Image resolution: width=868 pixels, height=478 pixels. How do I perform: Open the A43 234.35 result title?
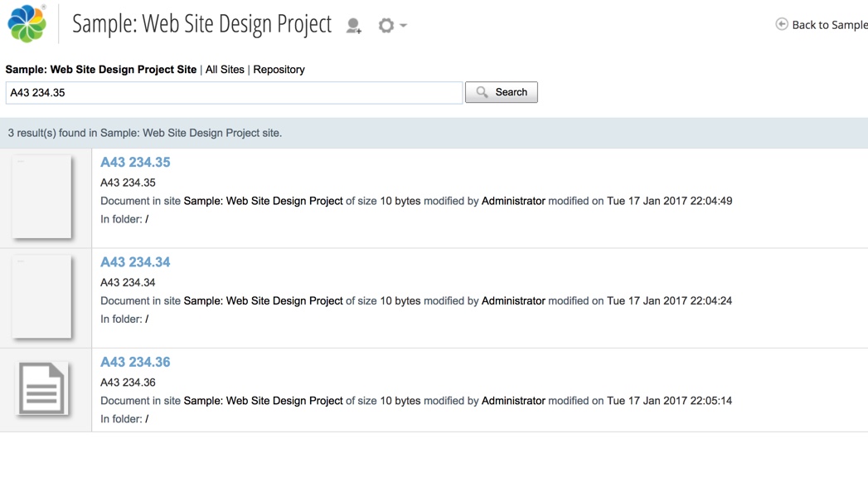135,163
